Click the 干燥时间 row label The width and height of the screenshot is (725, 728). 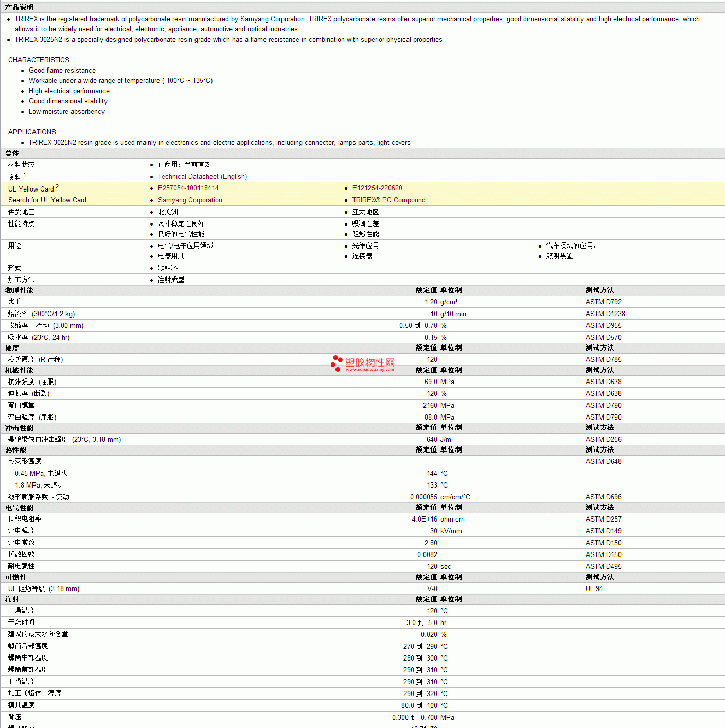[x=22, y=622]
